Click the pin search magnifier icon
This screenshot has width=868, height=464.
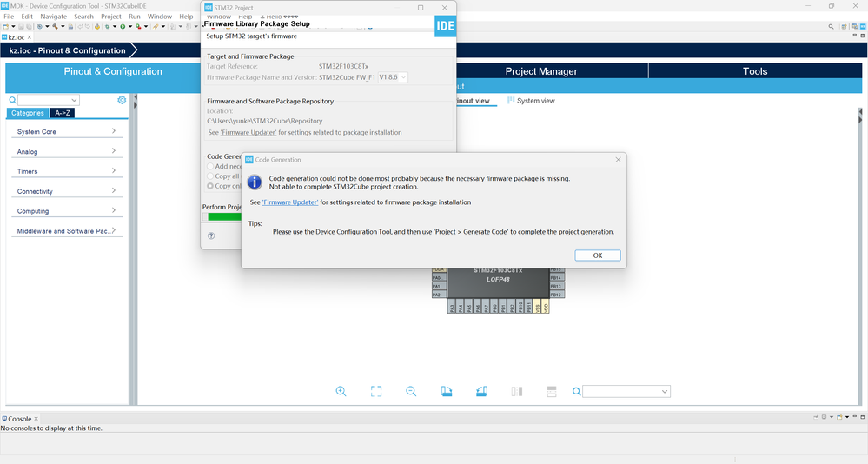tap(576, 392)
